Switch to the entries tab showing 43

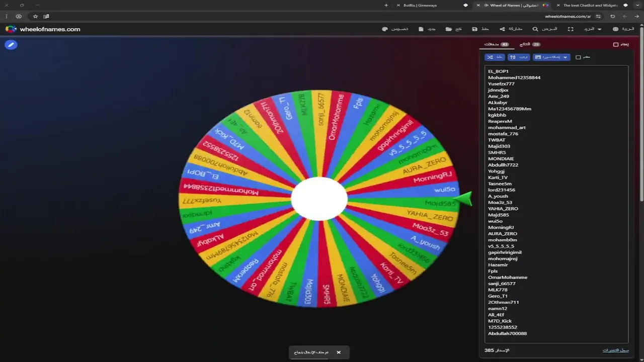(497, 44)
